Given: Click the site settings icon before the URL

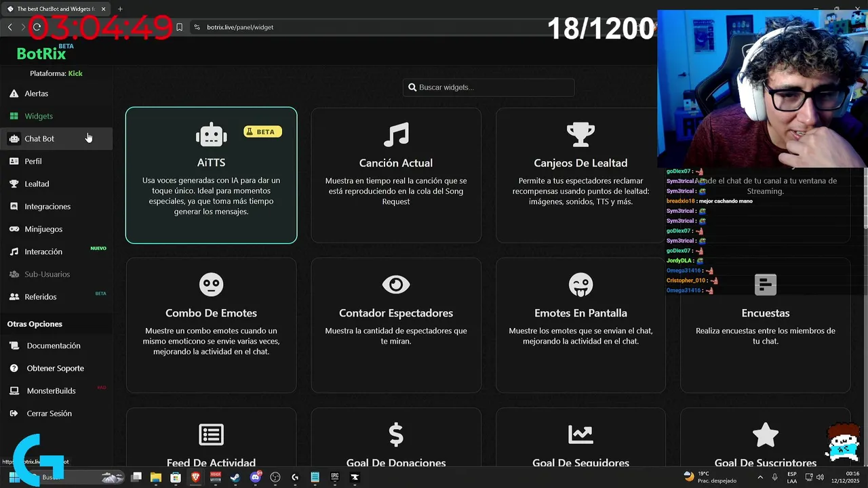Looking at the screenshot, I should coord(197,27).
